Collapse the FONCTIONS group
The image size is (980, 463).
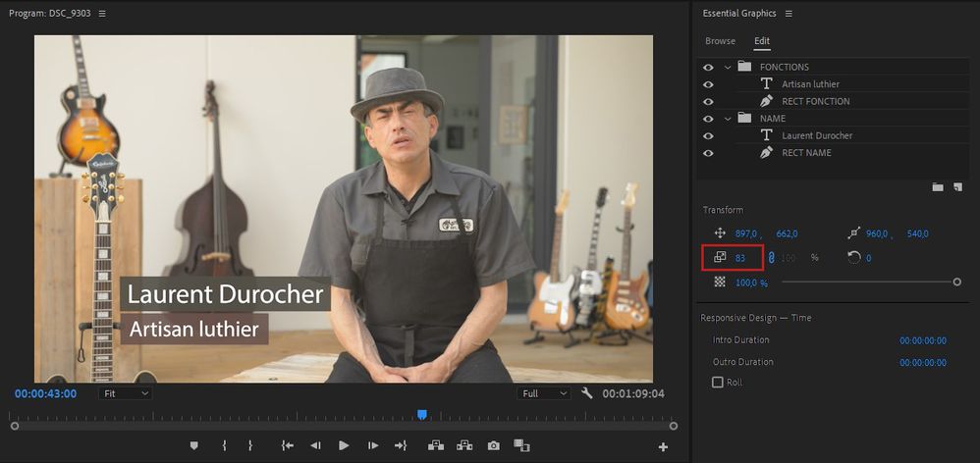pyautogui.click(x=728, y=67)
